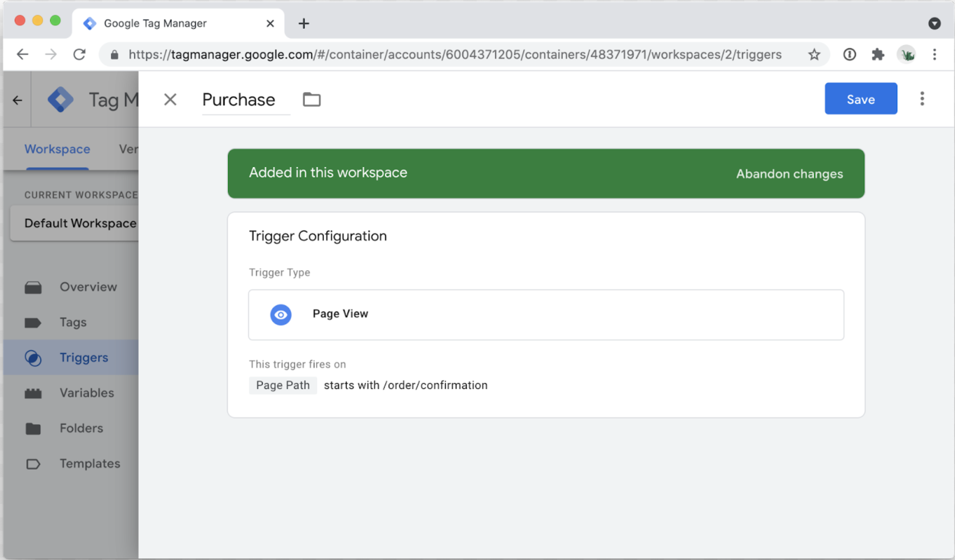Click the Trigger Configuration heading

click(318, 236)
